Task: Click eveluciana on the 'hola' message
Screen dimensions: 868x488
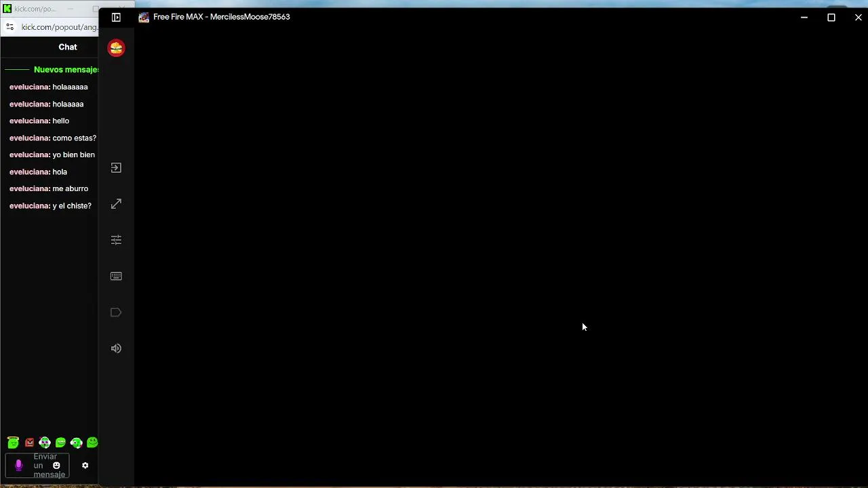Action: (x=29, y=171)
